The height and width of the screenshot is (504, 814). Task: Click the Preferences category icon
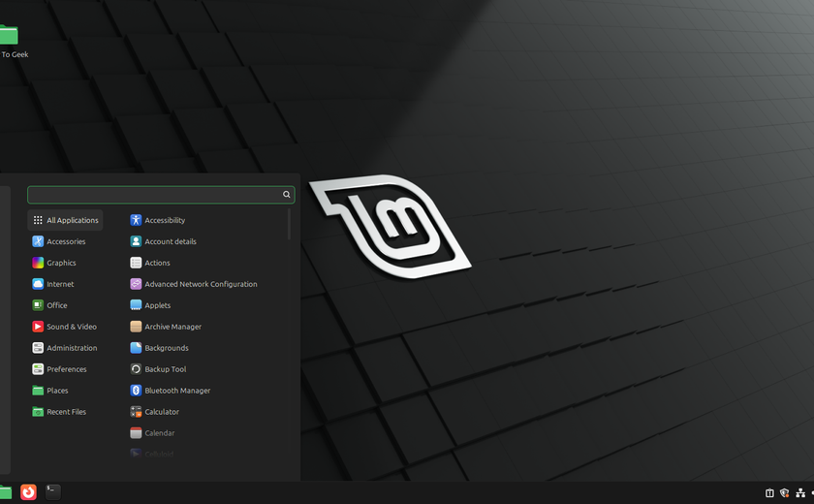(38, 369)
